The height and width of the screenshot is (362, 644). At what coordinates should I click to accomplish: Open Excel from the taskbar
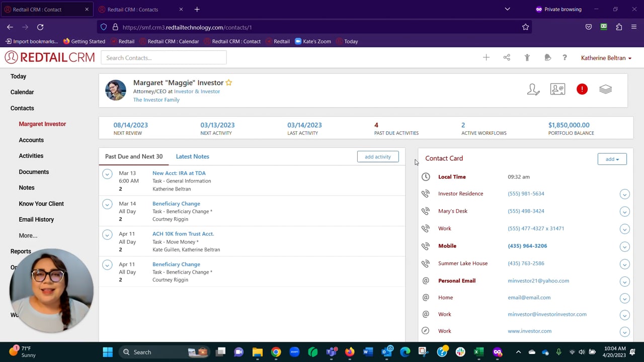[x=478, y=352]
